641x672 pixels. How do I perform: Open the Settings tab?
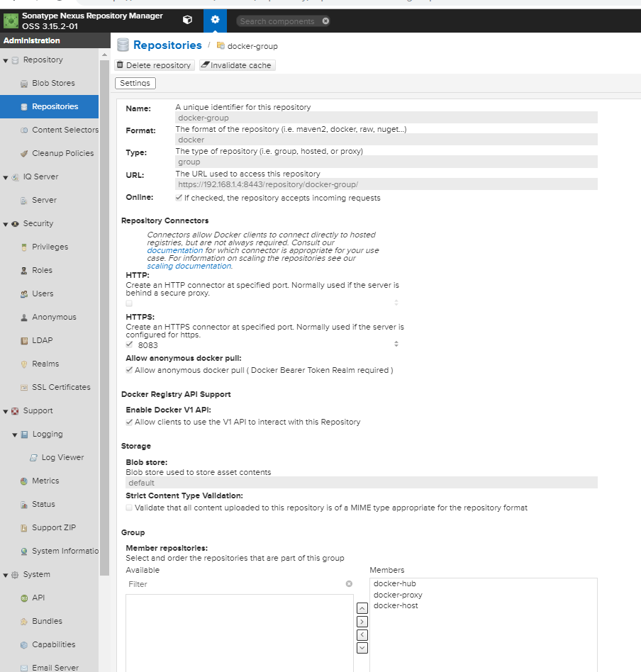135,83
